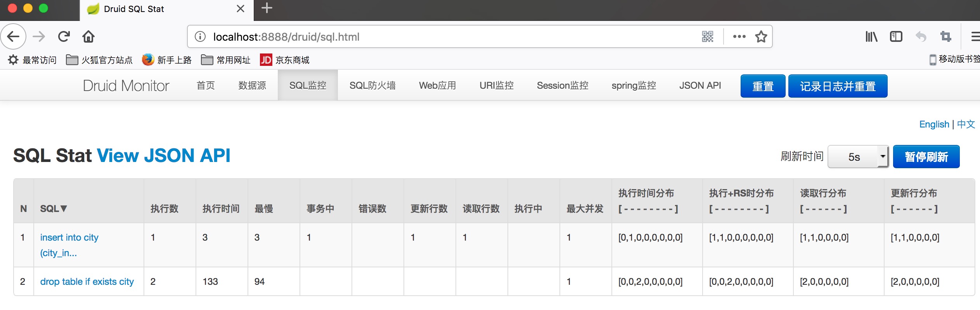Open the URI监控 nav item
The image size is (980, 310).
coord(497,86)
